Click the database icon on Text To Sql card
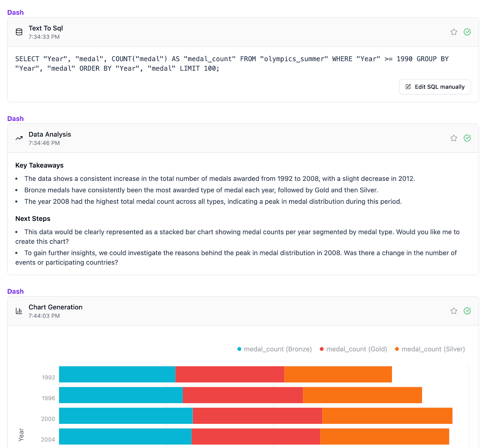This screenshot has width=491, height=448. [19, 32]
